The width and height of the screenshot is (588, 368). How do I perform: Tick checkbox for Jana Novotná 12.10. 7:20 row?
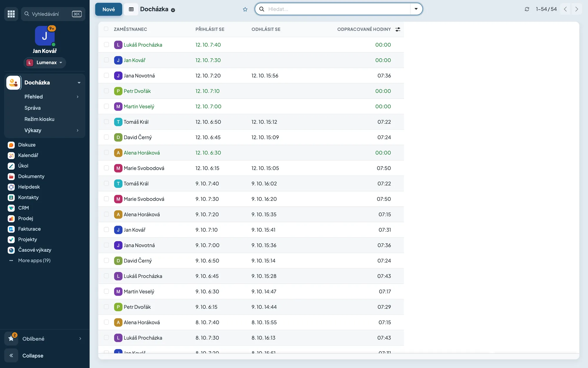(x=106, y=75)
